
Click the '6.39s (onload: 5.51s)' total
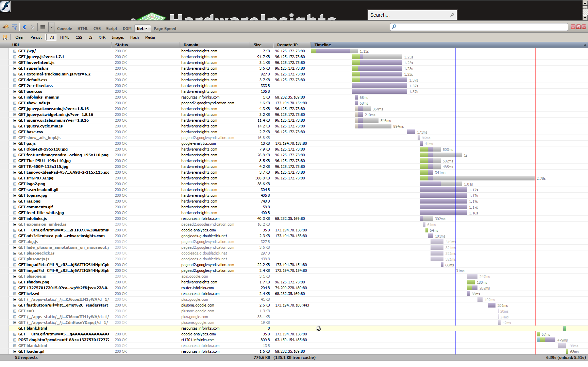566,357
